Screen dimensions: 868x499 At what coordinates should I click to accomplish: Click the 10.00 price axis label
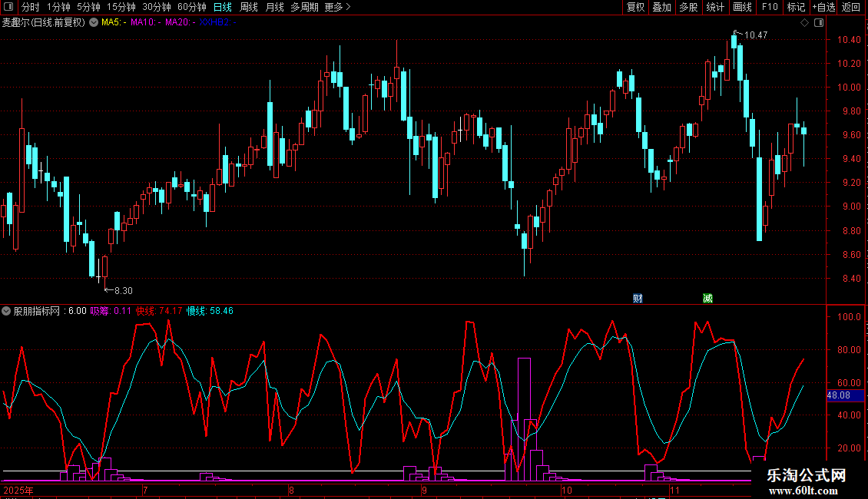click(x=849, y=88)
